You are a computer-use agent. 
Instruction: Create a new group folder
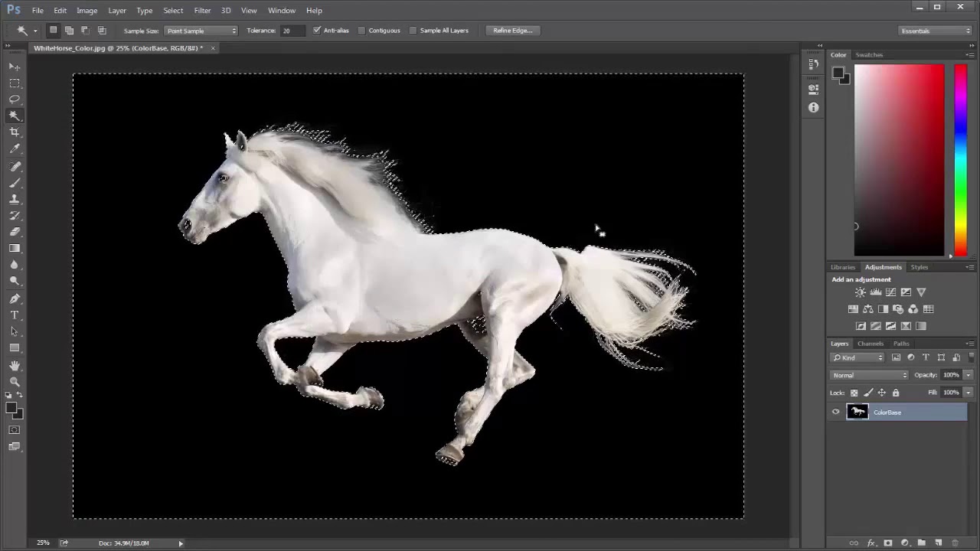point(921,543)
